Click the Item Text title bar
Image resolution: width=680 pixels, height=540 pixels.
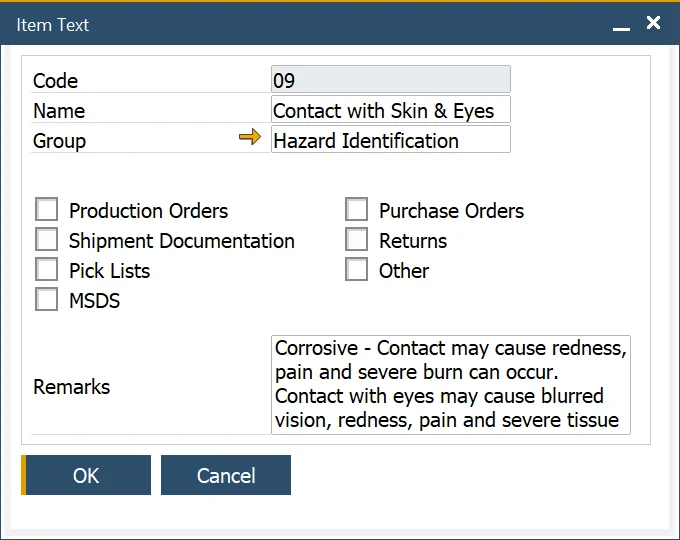pos(300,24)
